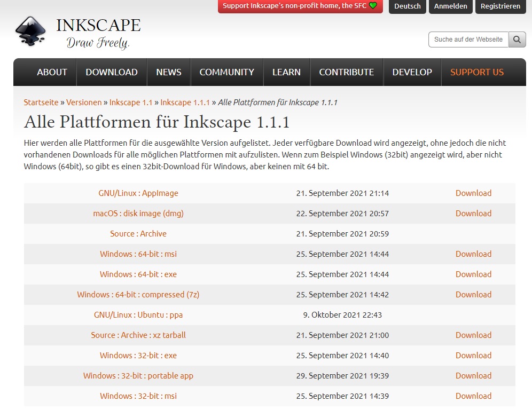This screenshot has height=410, width=532.
Task: Download the Windows 32-bit msi installer
Action: [473, 396]
